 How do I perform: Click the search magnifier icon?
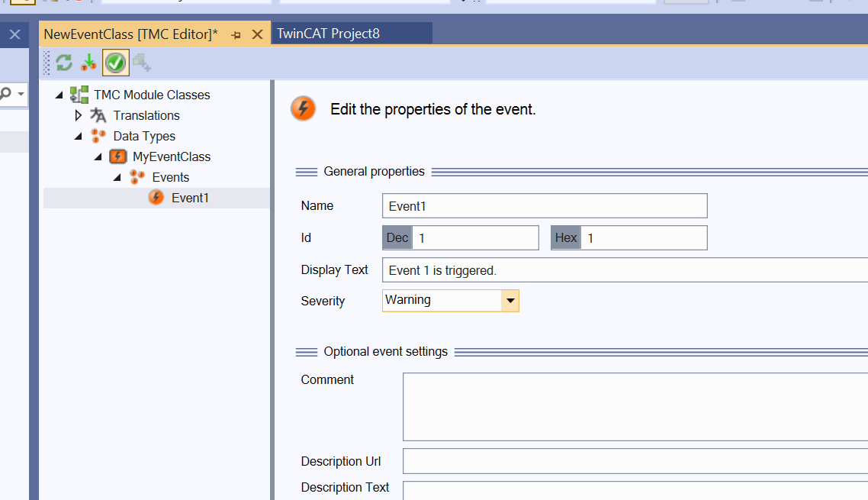(6, 93)
